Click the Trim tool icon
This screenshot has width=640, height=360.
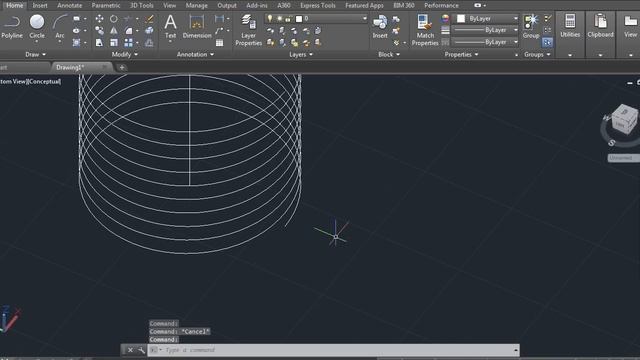pyautogui.click(x=128, y=19)
